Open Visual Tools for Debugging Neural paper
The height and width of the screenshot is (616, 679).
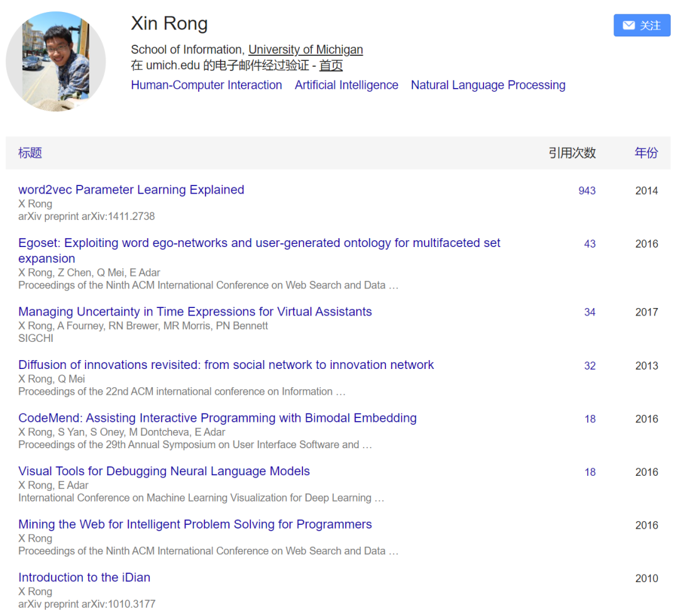click(164, 471)
